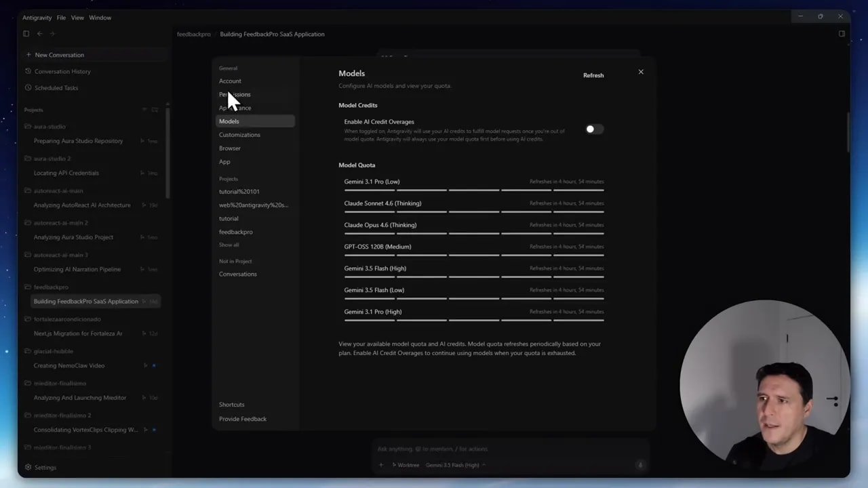Click the autoreact-ai-main 2 folder icon
Image resolution: width=868 pixels, height=488 pixels.
coord(28,223)
